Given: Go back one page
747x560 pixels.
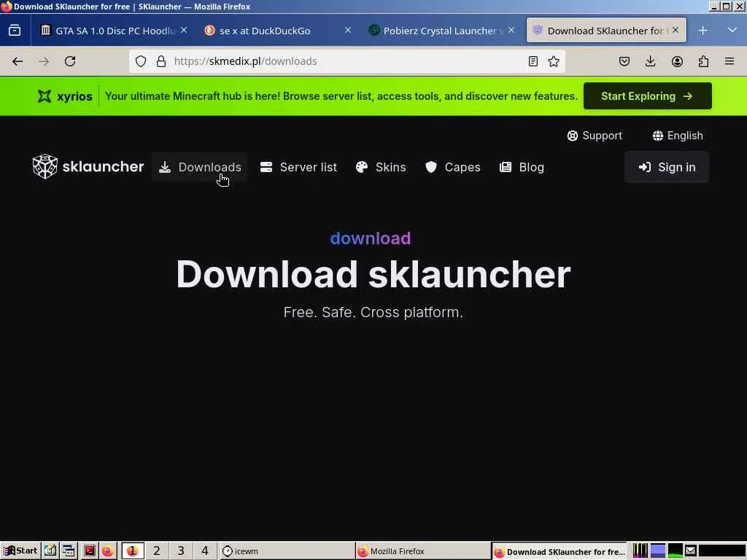Looking at the screenshot, I should (18, 61).
